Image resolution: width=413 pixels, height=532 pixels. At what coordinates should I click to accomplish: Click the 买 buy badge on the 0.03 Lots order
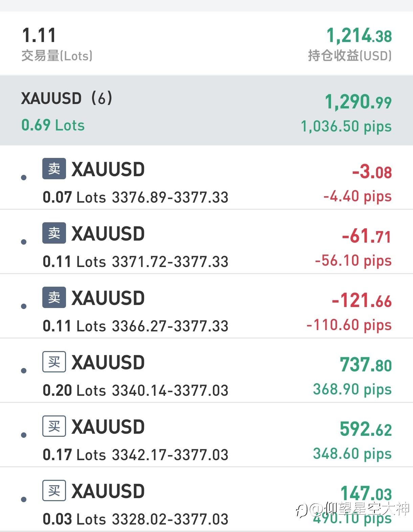point(54,490)
